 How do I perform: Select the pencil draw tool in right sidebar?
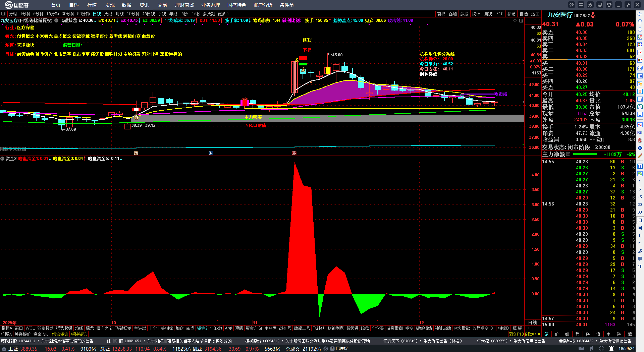(640, 156)
